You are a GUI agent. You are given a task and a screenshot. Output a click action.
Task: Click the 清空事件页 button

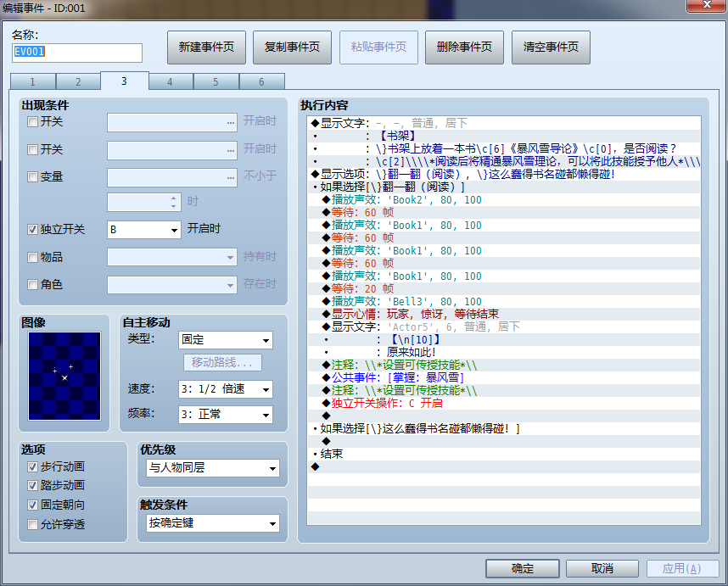point(552,47)
